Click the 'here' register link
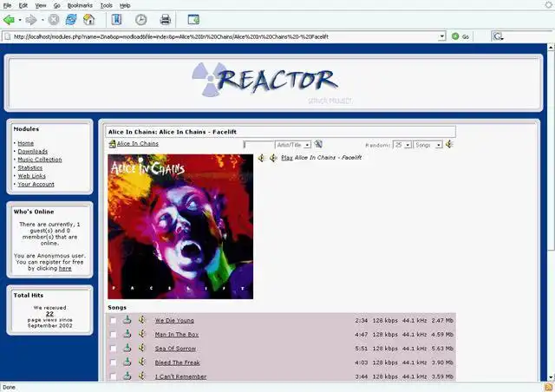The width and height of the screenshot is (555, 392). [65, 268]
